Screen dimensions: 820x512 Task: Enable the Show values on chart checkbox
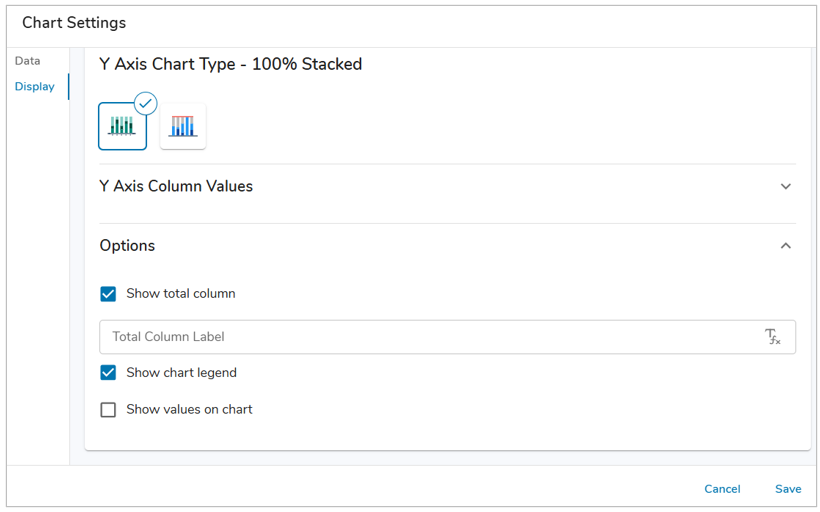[108, 410]
